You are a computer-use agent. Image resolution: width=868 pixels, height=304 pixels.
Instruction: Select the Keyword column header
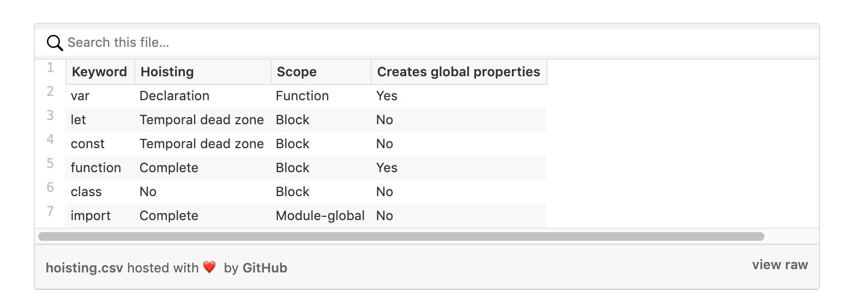click(99, 72)
